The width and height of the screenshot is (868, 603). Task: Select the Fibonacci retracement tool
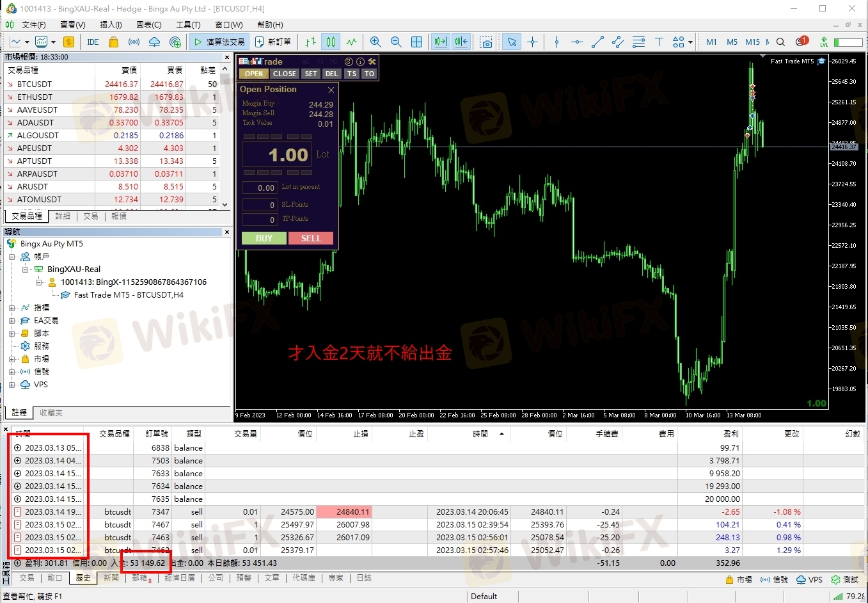[x=638, y=42]
